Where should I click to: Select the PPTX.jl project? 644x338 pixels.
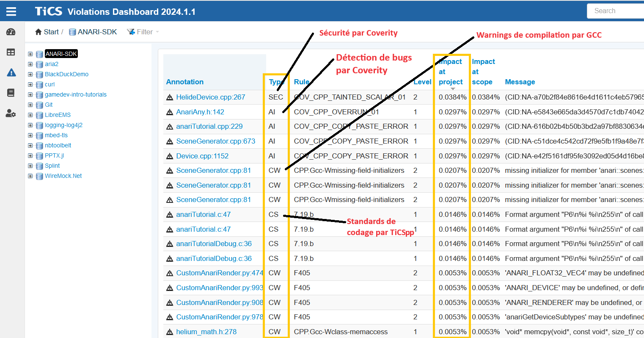pyautogui.click(x=54, y=155)
